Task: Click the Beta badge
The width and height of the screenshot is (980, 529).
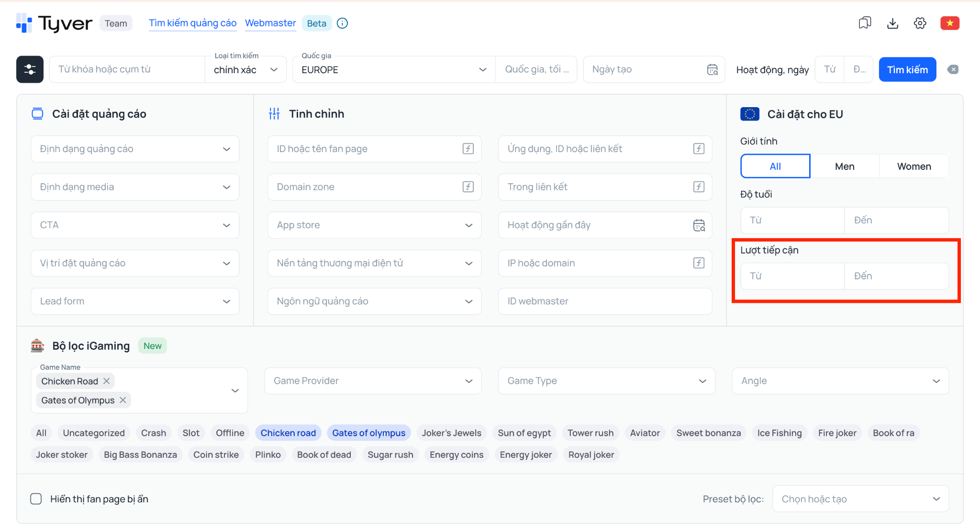Action: click(316, 23)
